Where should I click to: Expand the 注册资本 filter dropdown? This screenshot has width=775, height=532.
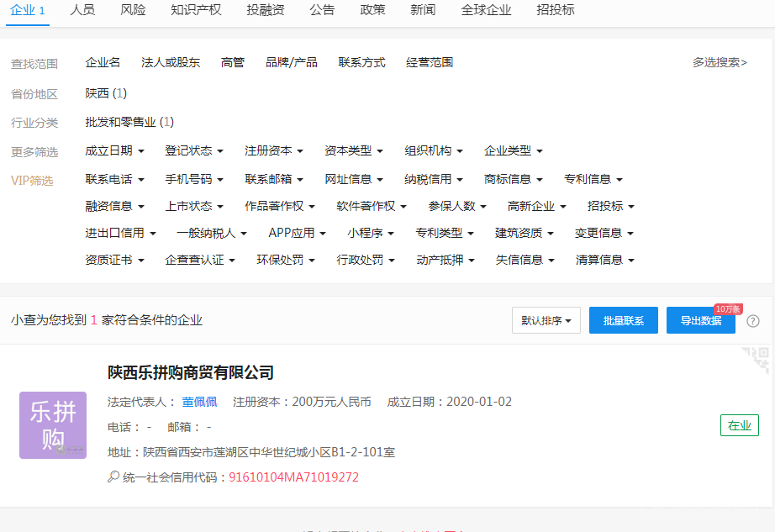tap(274, 151)
